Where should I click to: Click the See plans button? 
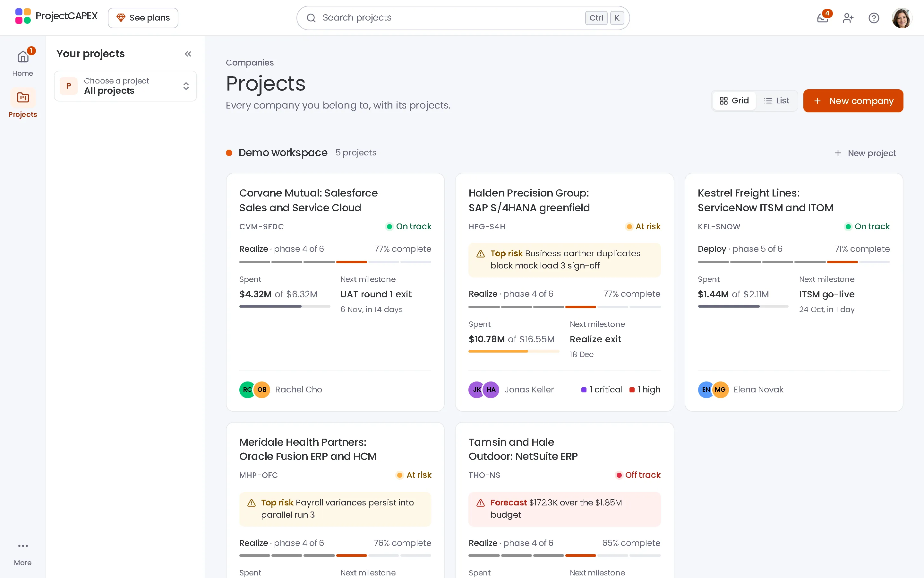143,18
